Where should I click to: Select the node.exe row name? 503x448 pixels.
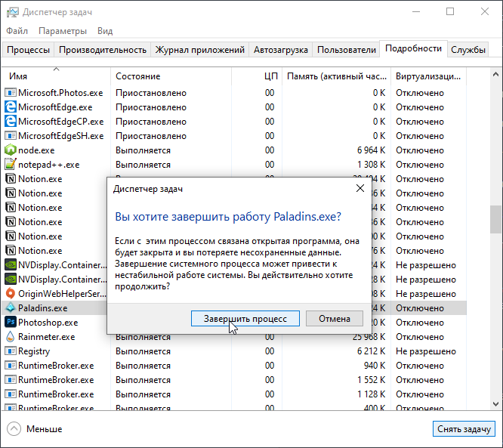pos(36,150)
